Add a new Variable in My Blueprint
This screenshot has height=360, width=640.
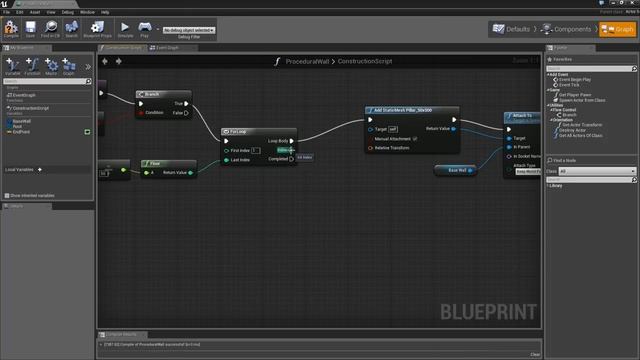pyautogui.click(x=12, y=66)
